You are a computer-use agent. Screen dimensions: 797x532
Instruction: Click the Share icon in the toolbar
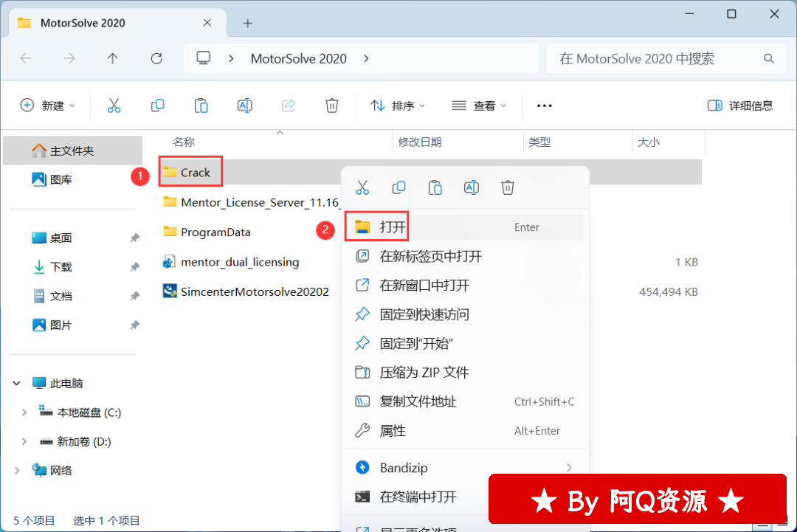click(x=289, y=106)
